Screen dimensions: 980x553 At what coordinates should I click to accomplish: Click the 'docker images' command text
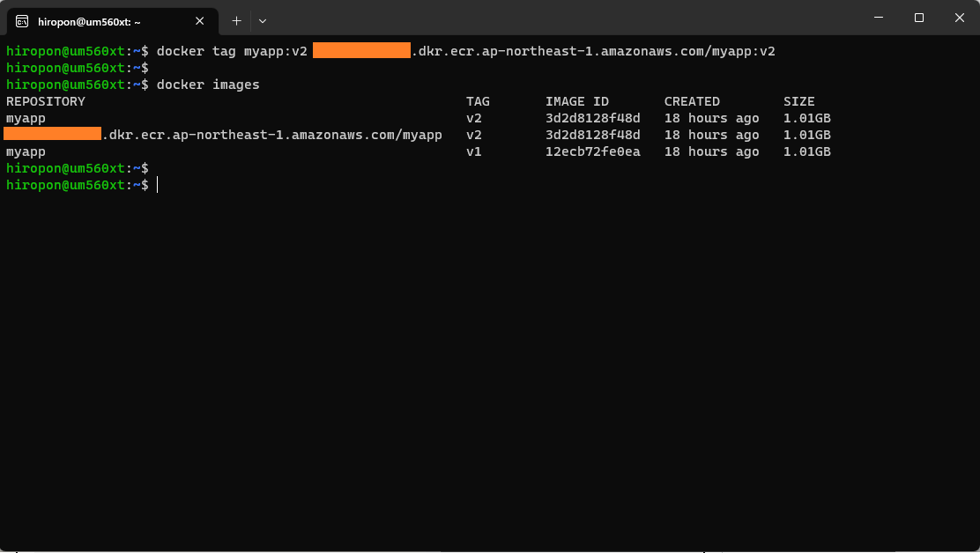[207, 85]
